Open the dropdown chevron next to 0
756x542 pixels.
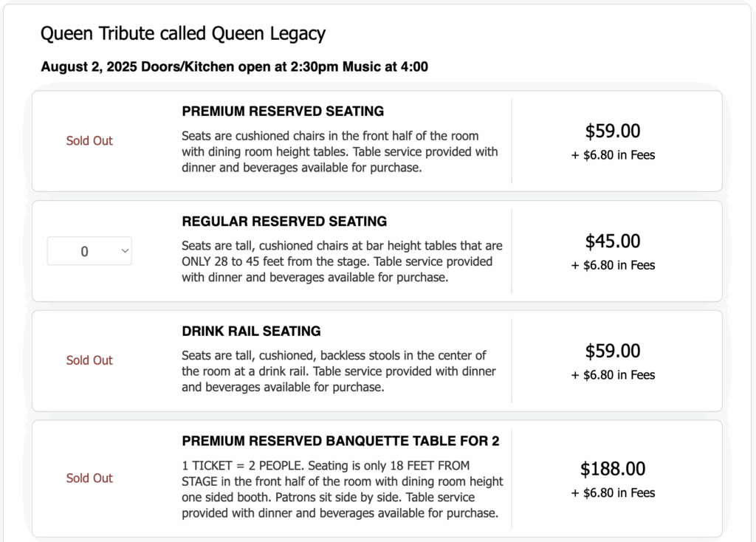click(x=123, y=251)
